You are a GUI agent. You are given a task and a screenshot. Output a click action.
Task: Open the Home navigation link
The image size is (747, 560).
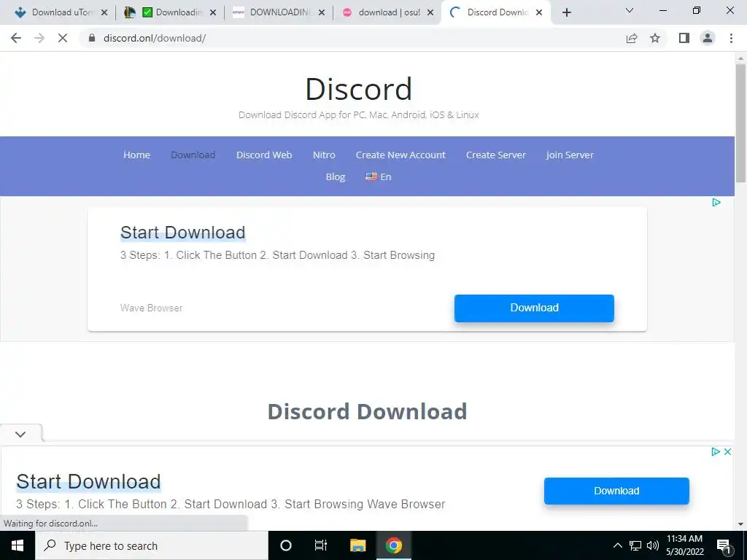(x=136, y=155)
